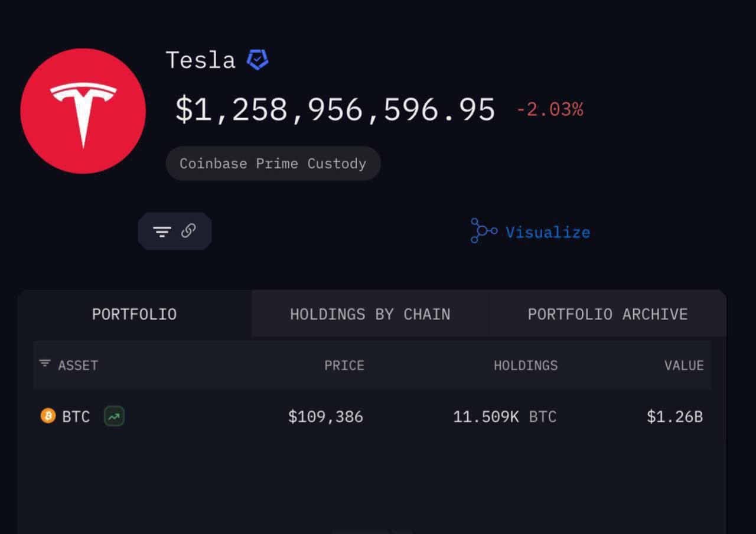Sort by the Value column header
This screenshot has height=534, width=756.
(x=683, y=365)
